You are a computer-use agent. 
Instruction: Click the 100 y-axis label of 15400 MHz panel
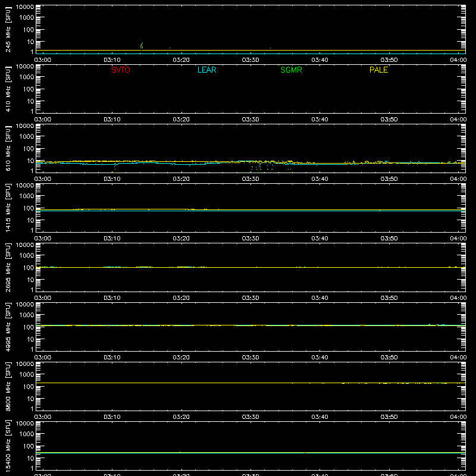pyautogui.click(x=29, y=446)
